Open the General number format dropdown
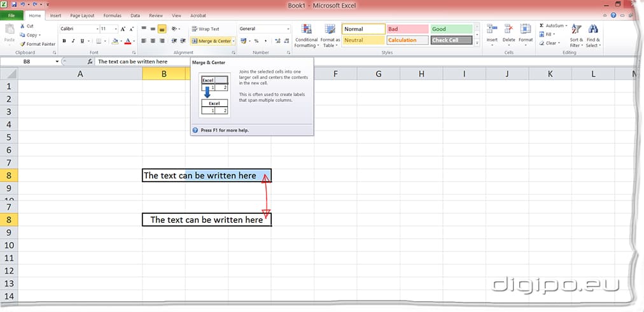The width and height of the screenshot is (644, 312). (288, 29)
